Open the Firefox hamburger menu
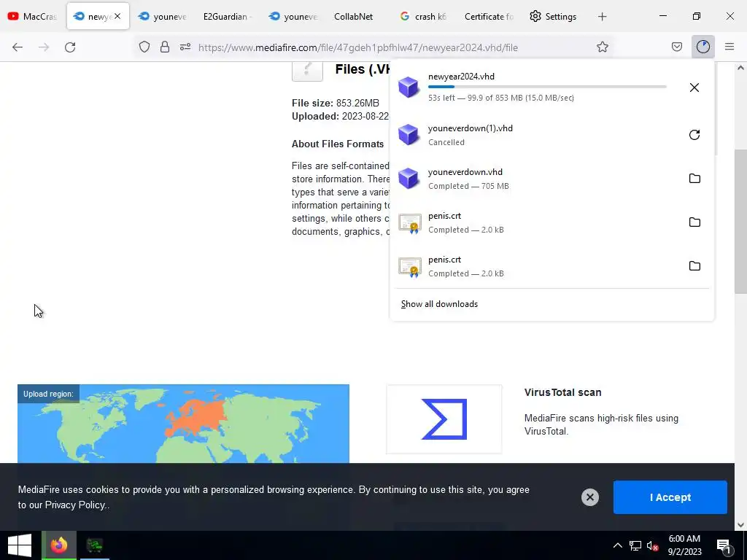 [729, 47]
